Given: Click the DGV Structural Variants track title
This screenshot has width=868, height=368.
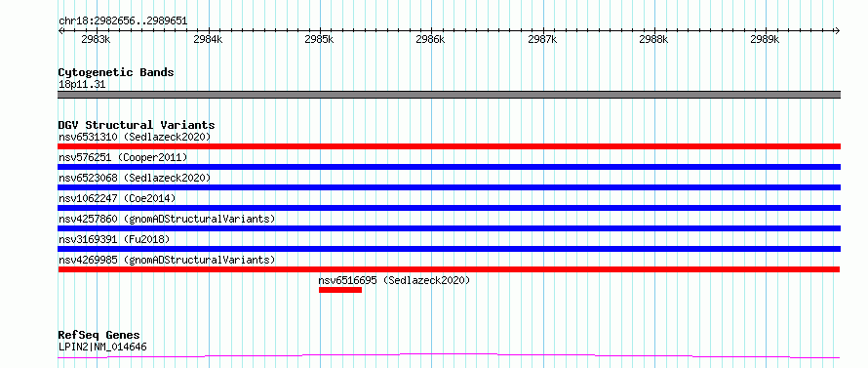Looking at the screenshot, I should [137, 125].
